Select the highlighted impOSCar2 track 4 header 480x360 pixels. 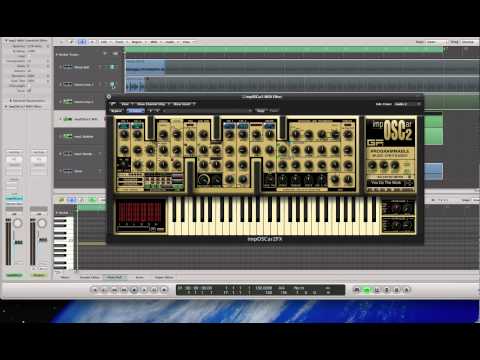[80, 119]
